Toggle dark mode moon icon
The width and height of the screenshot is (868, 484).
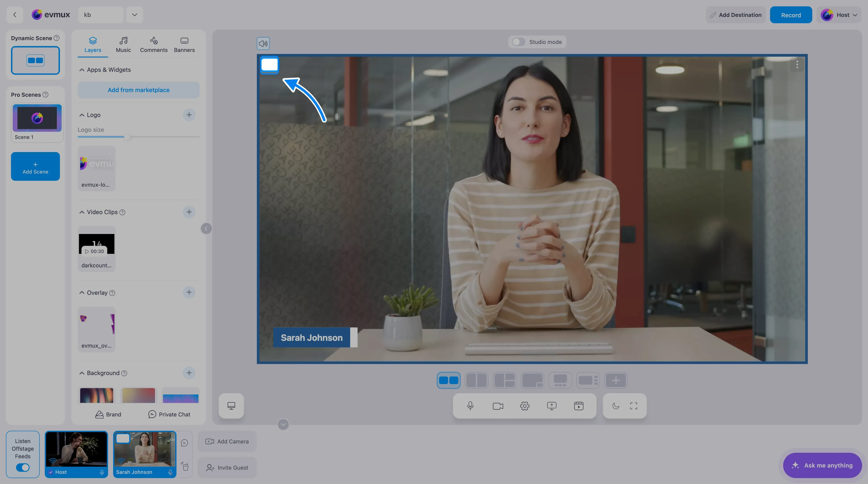pyautogui.click(x=616, y=406)
